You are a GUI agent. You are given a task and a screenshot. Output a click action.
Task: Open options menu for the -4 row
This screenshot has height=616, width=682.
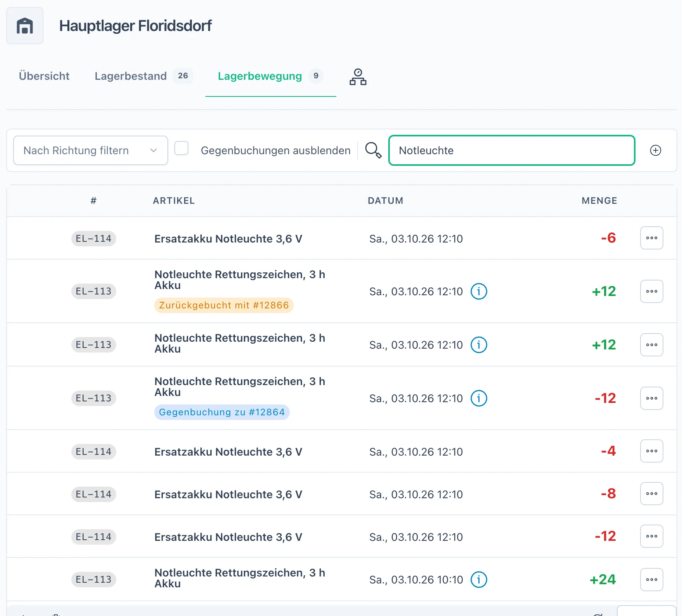(652, 451)
